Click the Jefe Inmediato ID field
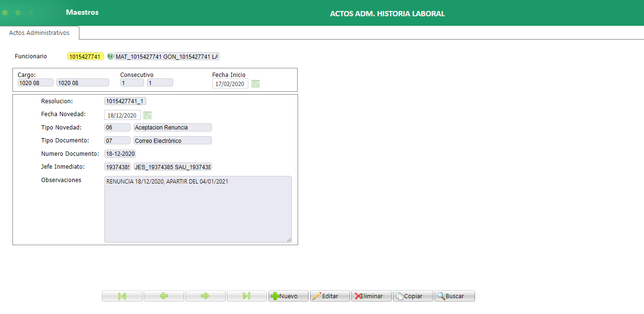The image size is (644, 314). [x=117, y=167]
